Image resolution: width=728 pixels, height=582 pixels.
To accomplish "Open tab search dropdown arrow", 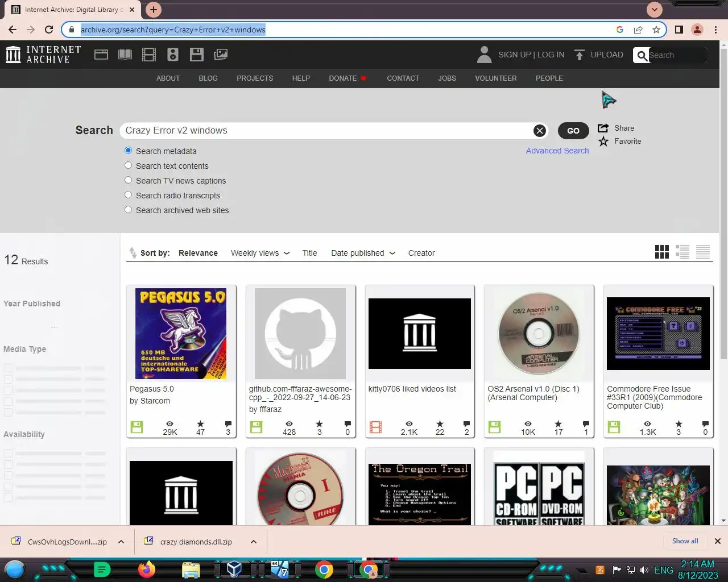I will point(655,10).
